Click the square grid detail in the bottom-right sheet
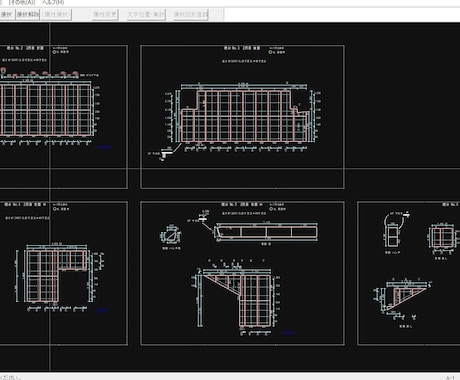 pos(442,237)
